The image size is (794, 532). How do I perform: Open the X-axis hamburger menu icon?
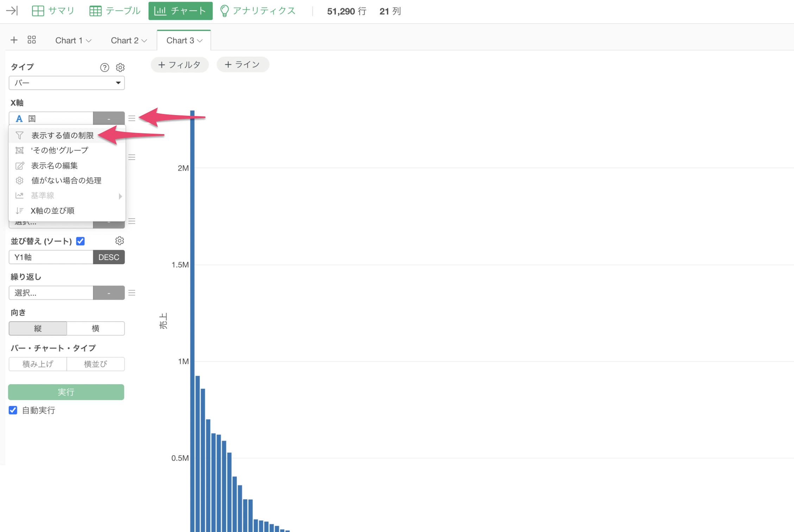[132, 119]
